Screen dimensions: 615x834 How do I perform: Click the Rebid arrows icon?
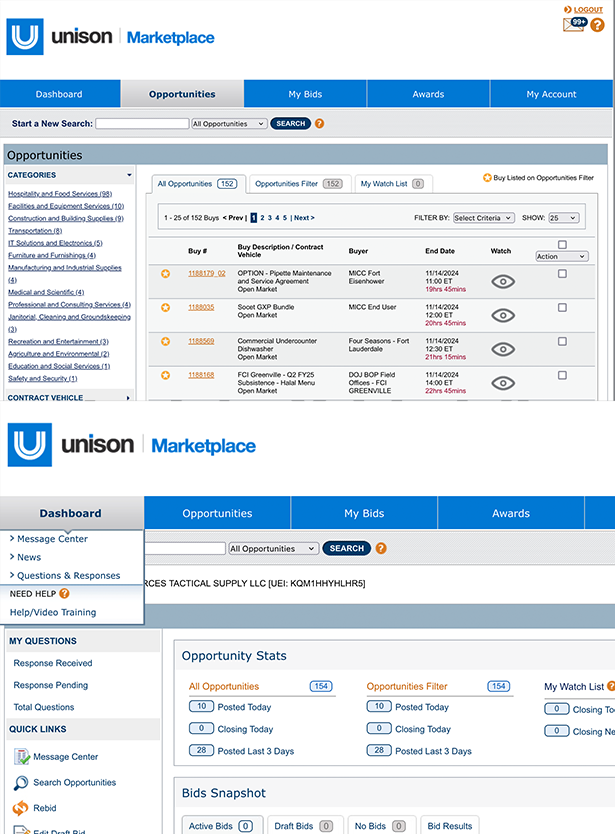pyautogui.click(x=20, y=808)
